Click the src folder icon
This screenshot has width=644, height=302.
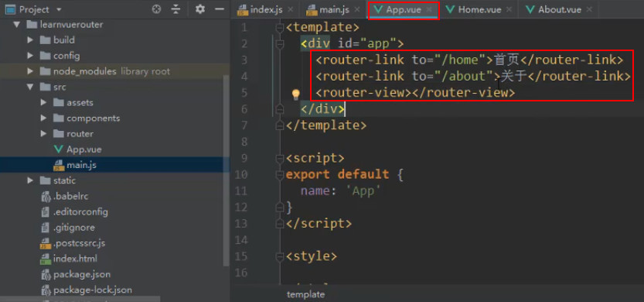click(45, 87)
